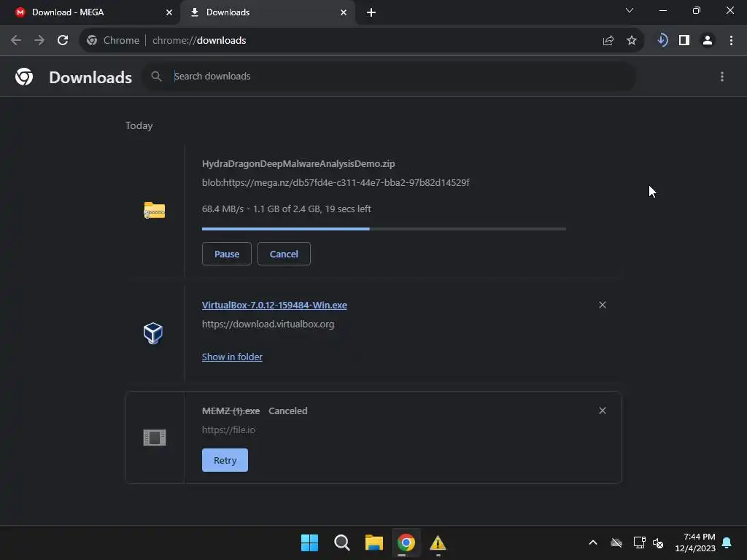The height and width of the screenshot is (560, 747).
Task: Open the downloads toolbar bubble
Action: pyautogui.click(x=662, y=41)
